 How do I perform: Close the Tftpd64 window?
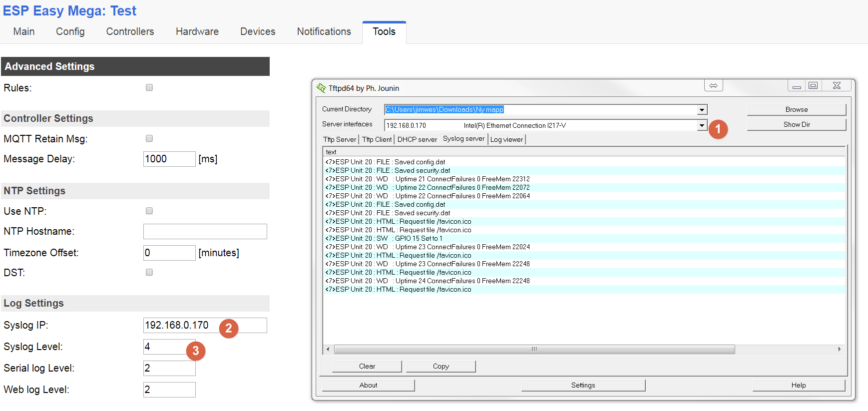[x=837, y=86]
